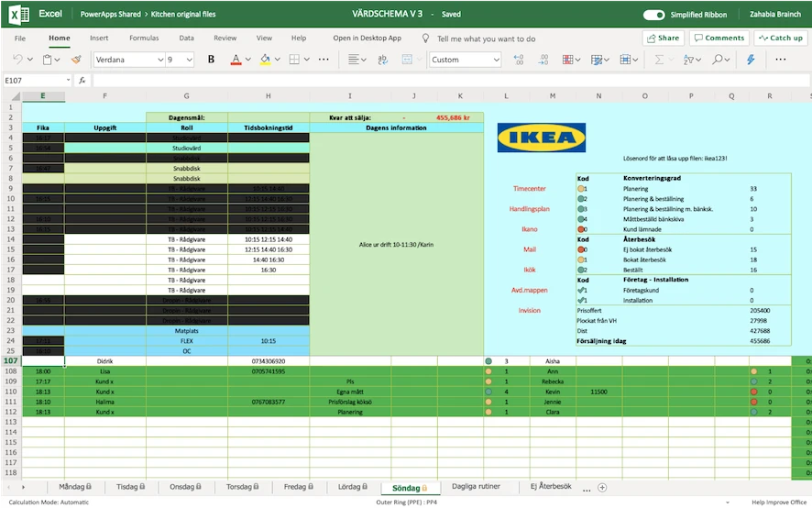812x508 pixels.
Task: Click the Name Box showing E107
Action: pos(33,81)
